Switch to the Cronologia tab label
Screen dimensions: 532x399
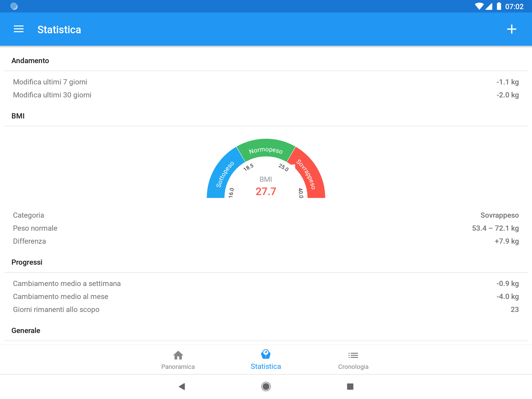pyautogui.click(x=353, y=367)
